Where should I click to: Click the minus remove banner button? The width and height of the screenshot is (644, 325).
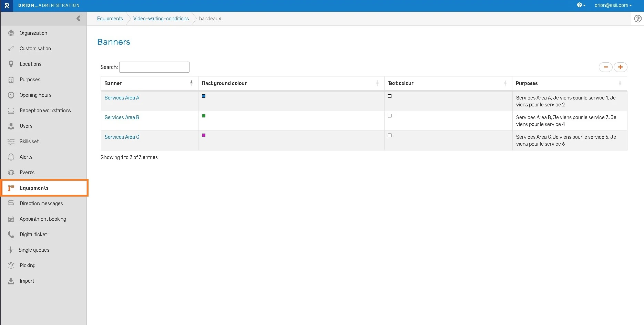[605, 67]
